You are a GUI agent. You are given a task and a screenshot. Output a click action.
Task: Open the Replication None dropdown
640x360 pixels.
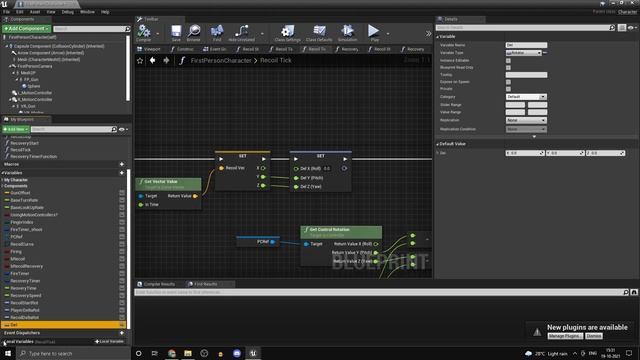[526, 120]
